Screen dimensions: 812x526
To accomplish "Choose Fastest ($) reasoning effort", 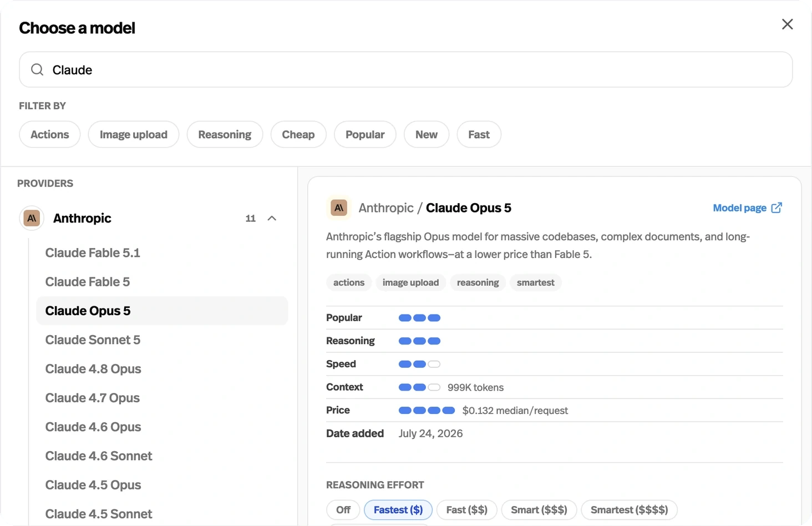I will (398, 510).
